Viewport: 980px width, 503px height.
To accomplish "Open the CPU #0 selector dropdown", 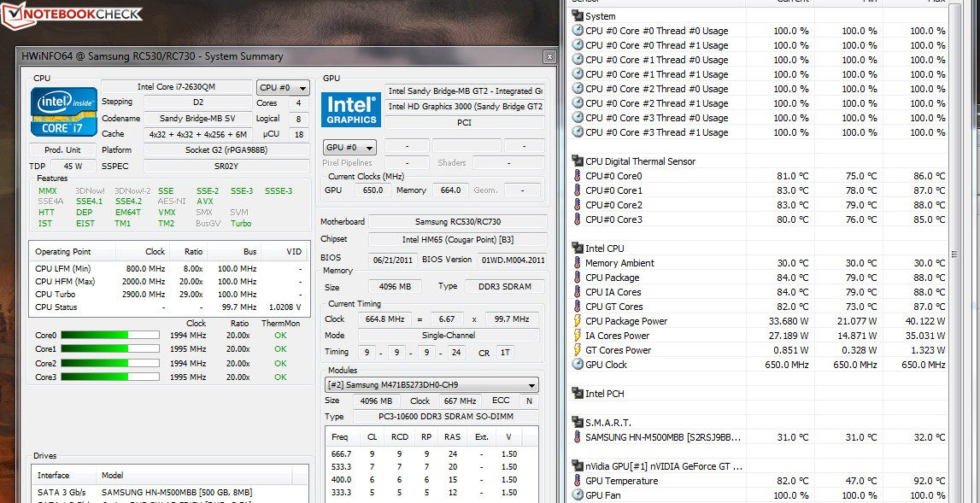I will (283, 87).
